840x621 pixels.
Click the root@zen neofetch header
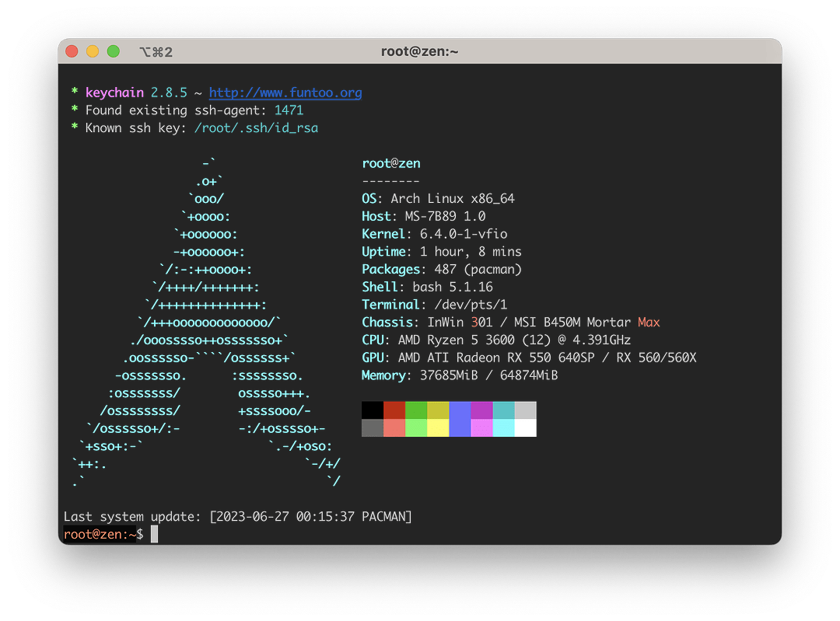(391, 163)
